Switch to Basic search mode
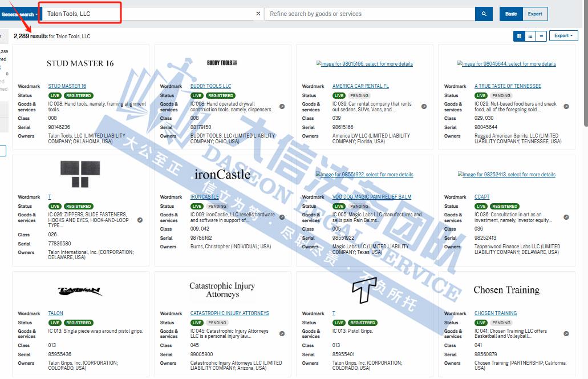 [x=511, y=14]
